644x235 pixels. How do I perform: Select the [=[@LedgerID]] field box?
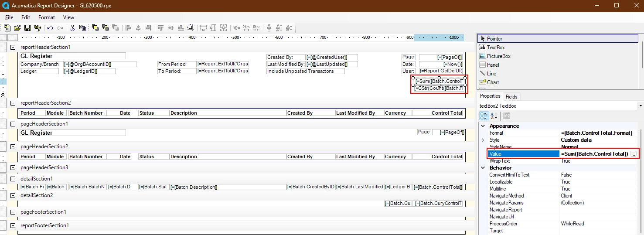pos(89,71)
